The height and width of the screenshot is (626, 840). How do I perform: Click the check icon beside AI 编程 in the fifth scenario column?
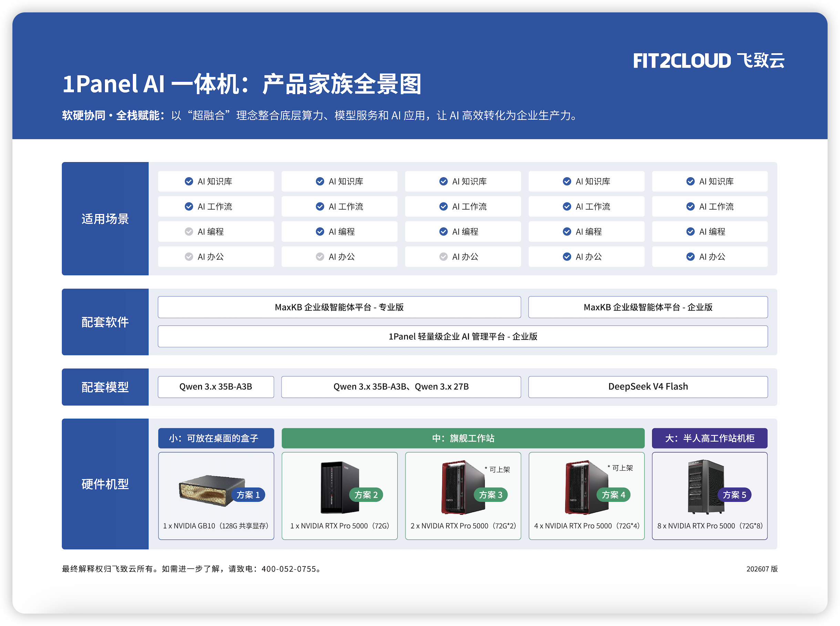click(x=691, y=231)
